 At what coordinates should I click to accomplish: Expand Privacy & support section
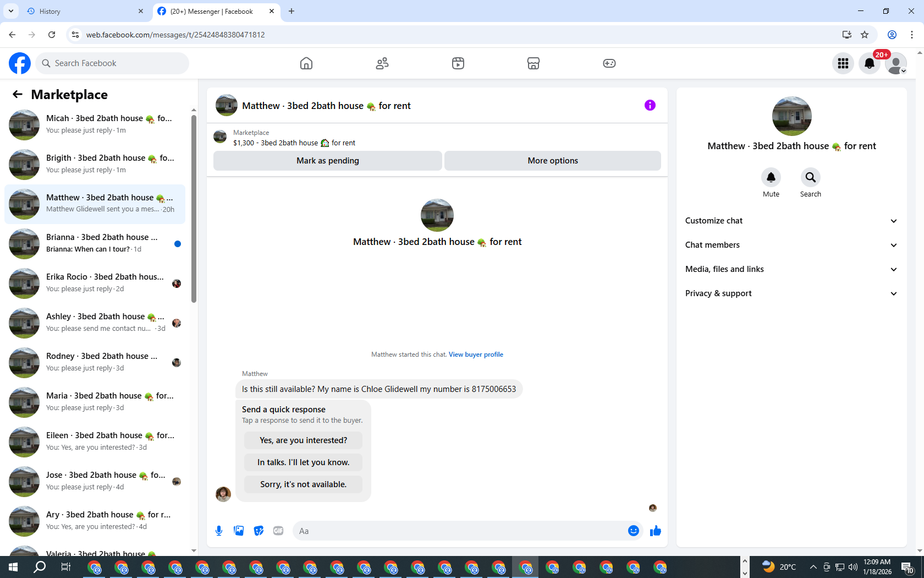click(791, 293)
